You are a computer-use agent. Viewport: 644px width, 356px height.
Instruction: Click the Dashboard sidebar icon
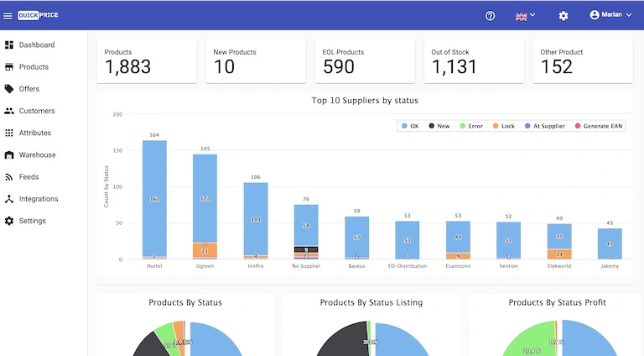[x=9, y=44]
